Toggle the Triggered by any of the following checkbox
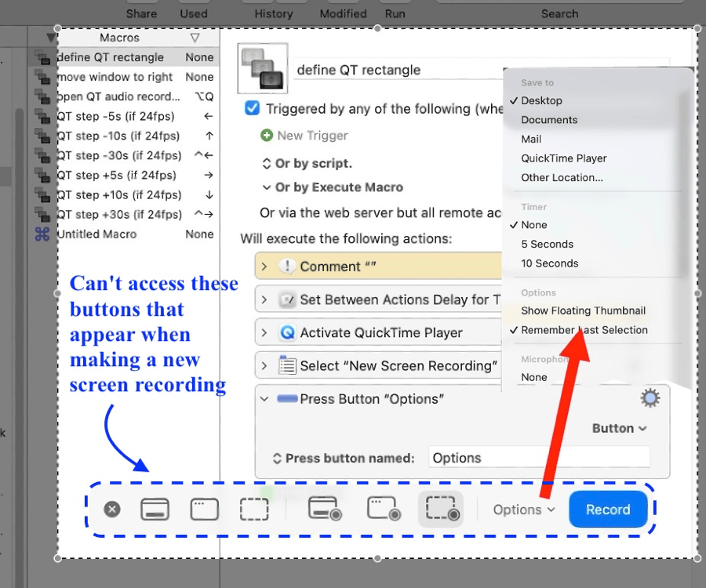 coord(252,108)
